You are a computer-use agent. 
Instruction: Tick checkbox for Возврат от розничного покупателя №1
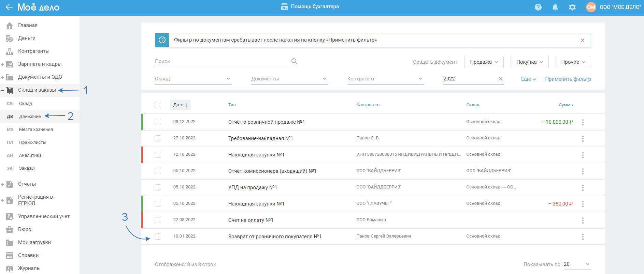pos(158,237)
